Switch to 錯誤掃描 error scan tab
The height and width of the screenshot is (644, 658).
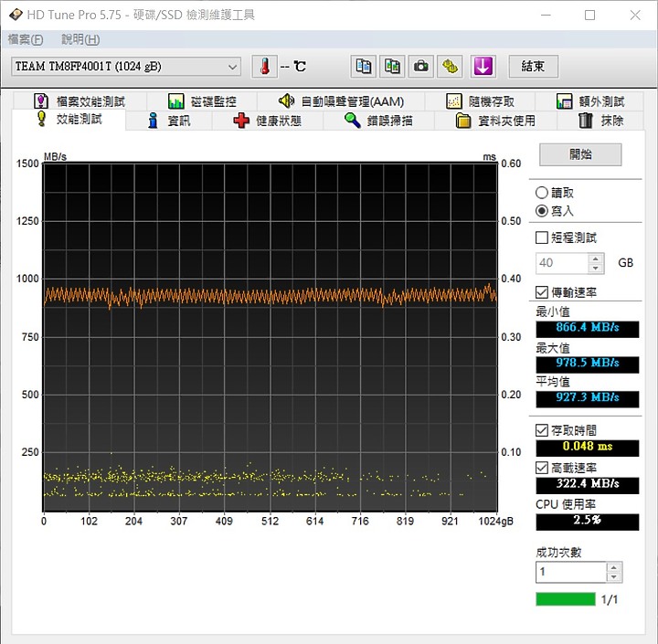[x=379, y=121]
